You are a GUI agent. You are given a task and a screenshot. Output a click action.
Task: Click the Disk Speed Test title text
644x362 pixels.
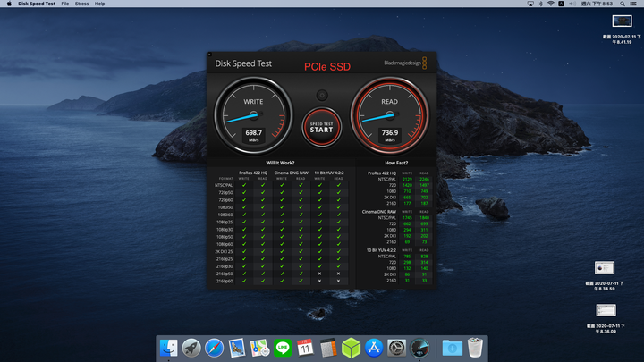pyautogui.click(x=243, y=63)
